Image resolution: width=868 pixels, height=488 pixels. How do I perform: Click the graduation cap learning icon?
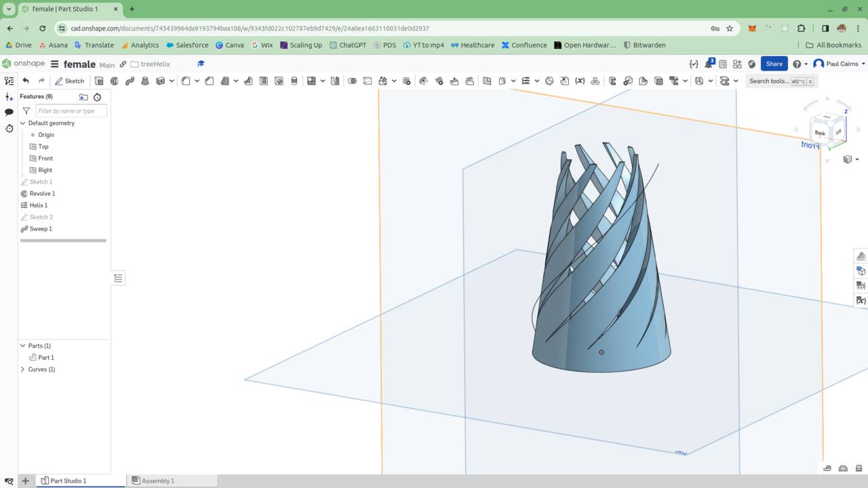[201, 64]
